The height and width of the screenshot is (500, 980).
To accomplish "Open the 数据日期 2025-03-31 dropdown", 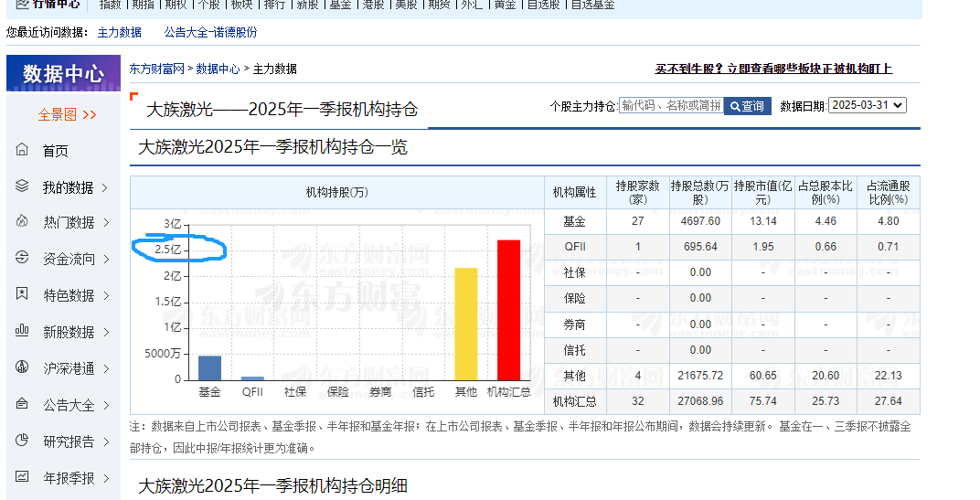I will (868, 105).
